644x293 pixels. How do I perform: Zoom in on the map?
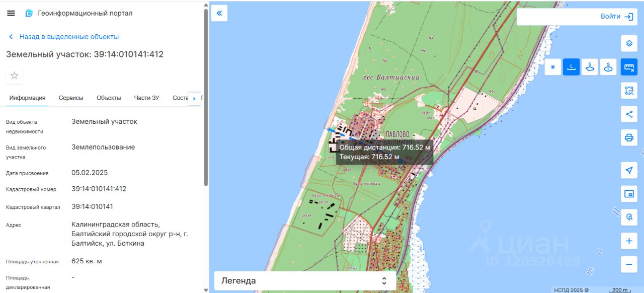pyautogui.click(x=628, y=241)
